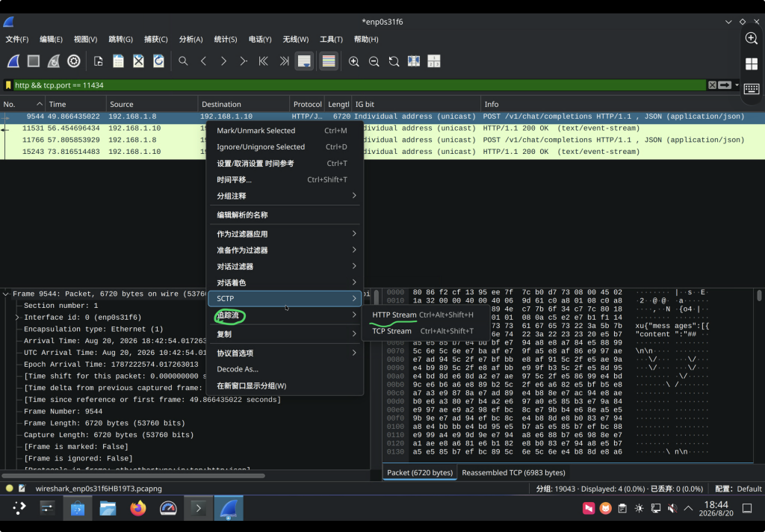Click the muted volume tray icon
The width and height of the screenshot is (765, 532).
[672, 509]
